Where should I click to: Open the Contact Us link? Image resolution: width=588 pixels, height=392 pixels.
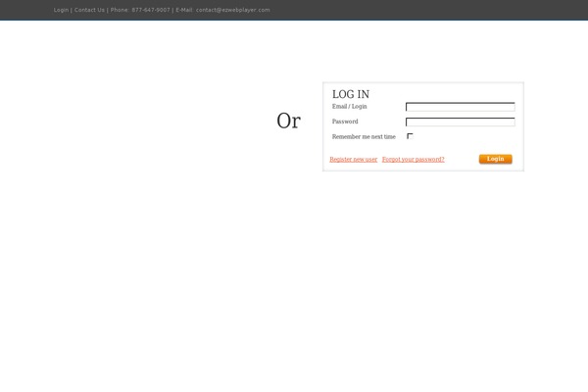89,10
